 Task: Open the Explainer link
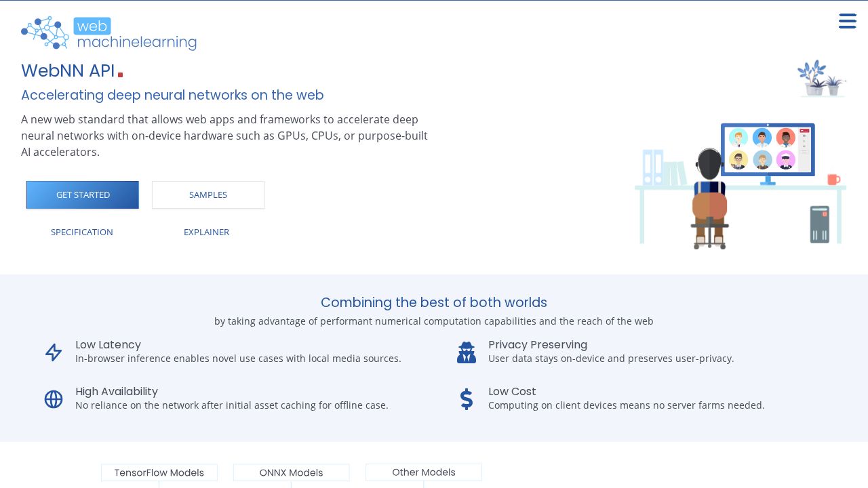click(206, 232)
